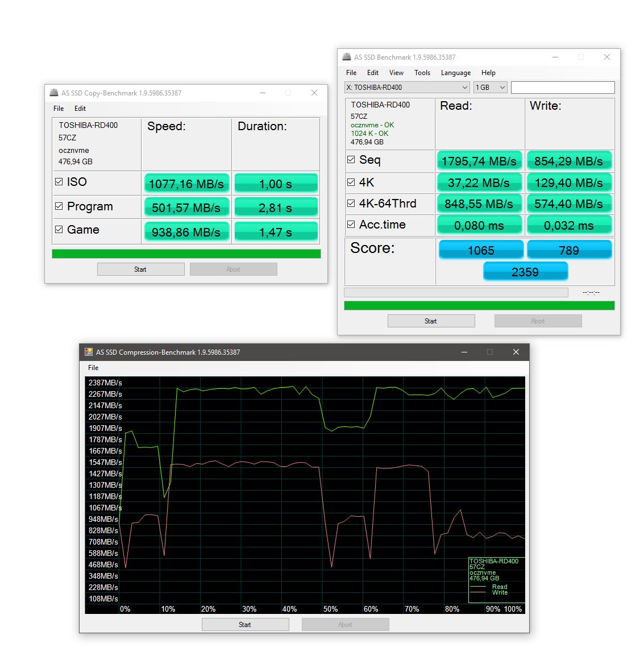Click the Seq read value 1795,74 MB/s
The image size is (644, 656).
[x=479, y=161]
